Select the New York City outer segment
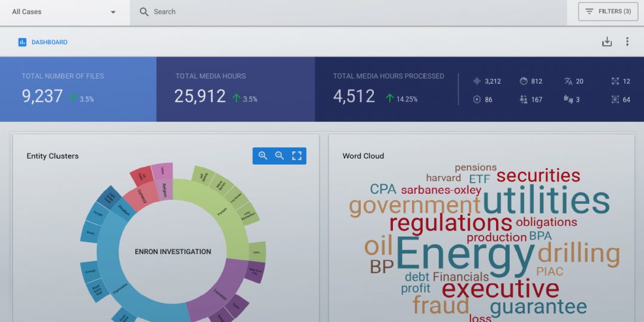 [255, 272]
